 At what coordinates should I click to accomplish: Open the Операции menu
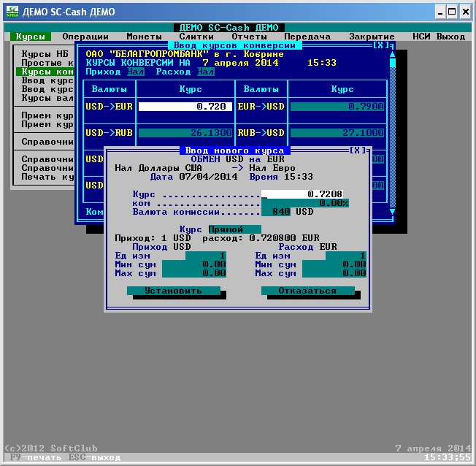click(85, 37)
